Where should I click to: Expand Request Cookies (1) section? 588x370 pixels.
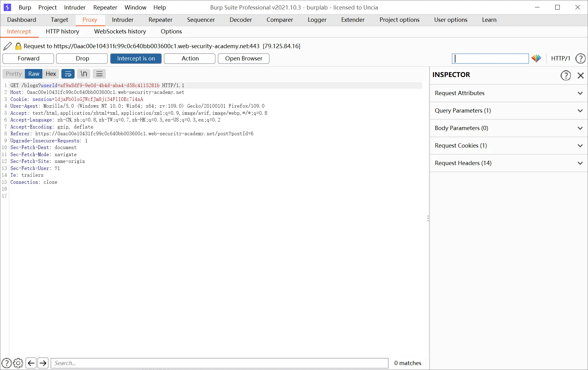tap(509, 145)
